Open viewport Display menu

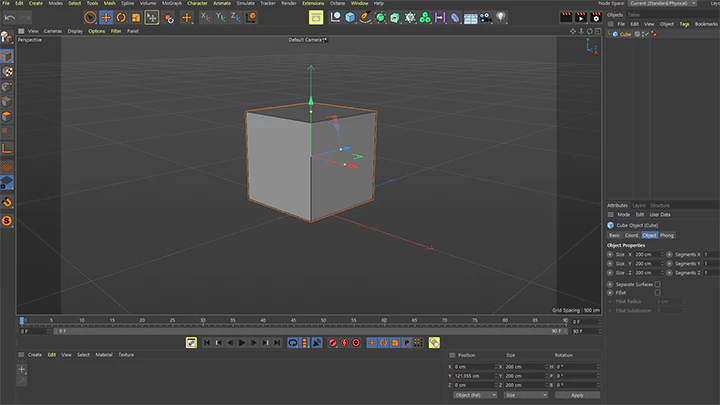click(x=75, y=31)
